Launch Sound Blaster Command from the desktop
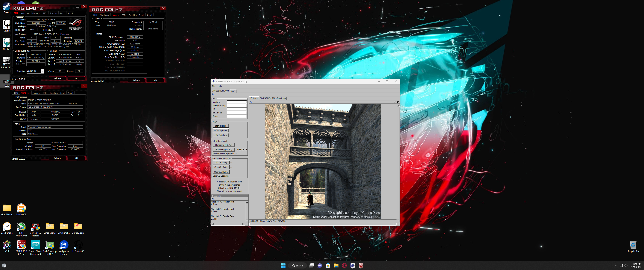Viewport: 644px width, 270px height. [36, 247]
